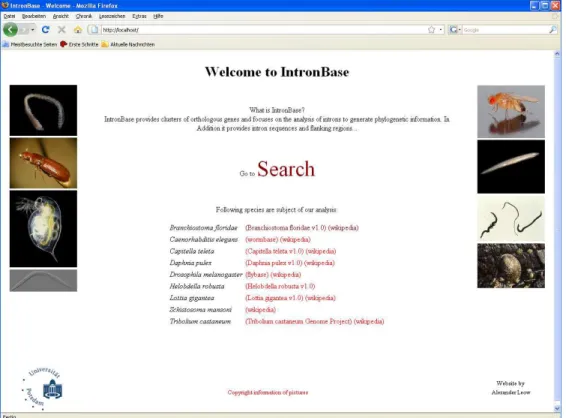Click the limpet on rock photo
This screenshot has width=566, height=418.
click(511, 266)
